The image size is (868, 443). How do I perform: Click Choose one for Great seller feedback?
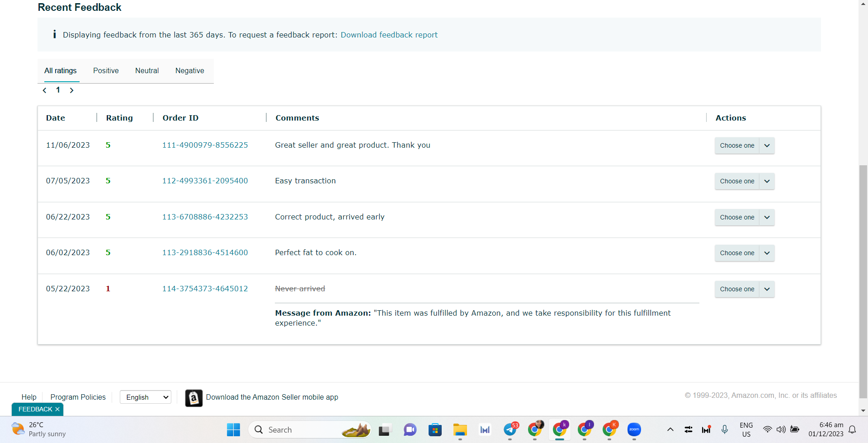(737, 145)
